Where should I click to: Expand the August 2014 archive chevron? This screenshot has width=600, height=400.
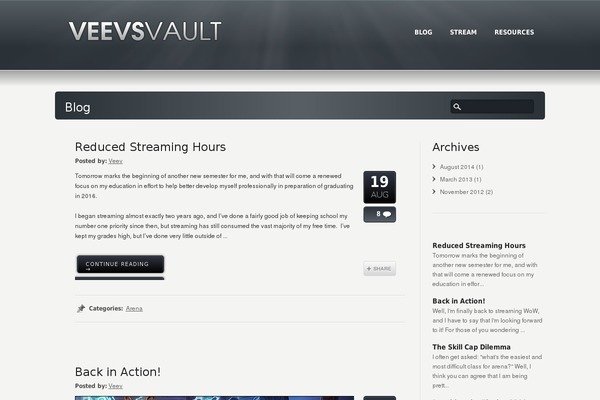point(434,167)
